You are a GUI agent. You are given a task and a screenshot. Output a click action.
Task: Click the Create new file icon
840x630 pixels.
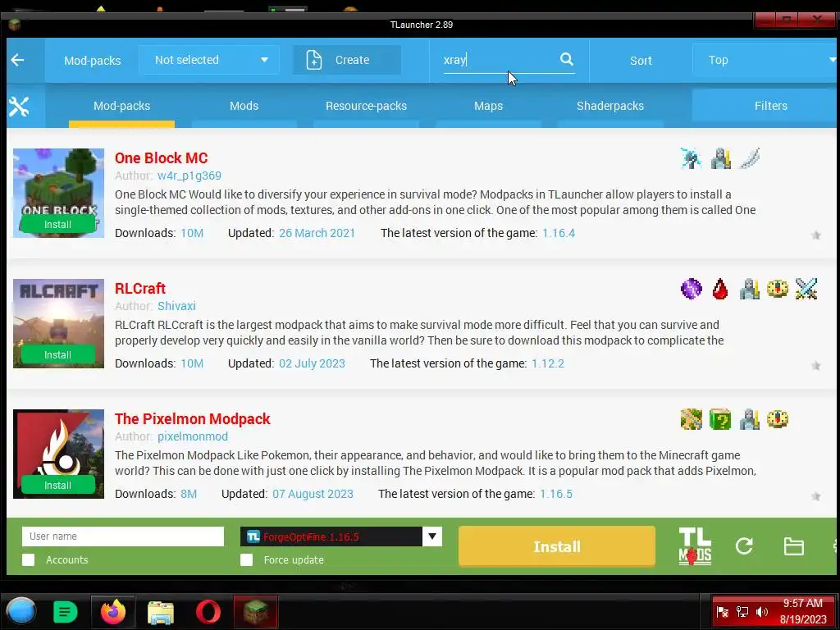(314, 60)
